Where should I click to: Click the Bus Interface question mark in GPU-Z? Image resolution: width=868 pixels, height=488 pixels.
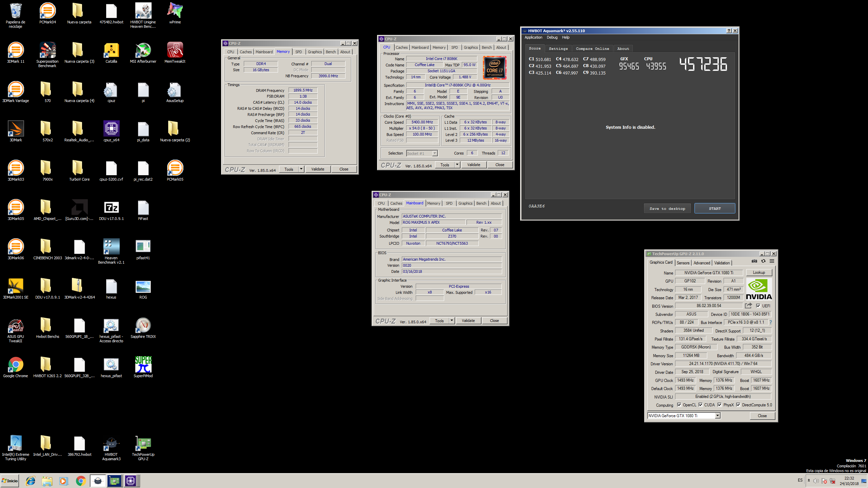(x=771, y=322)
